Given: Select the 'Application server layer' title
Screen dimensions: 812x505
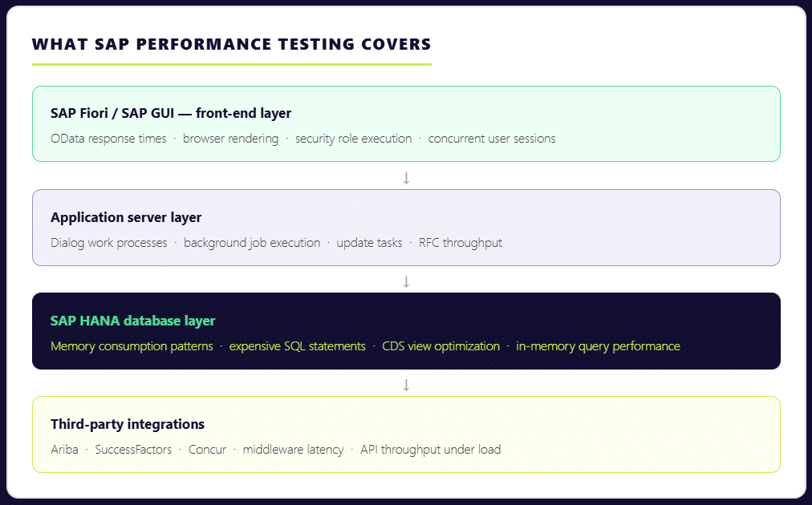Looking at the screenshot, I should [x=126, y=217].
